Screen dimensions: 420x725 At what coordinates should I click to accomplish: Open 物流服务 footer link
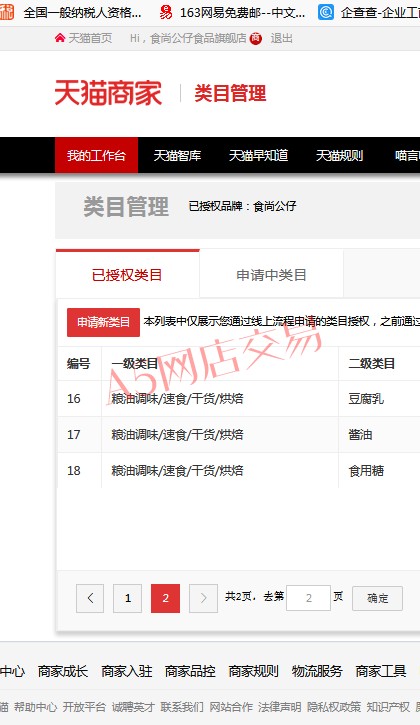(x=317, y=671)
